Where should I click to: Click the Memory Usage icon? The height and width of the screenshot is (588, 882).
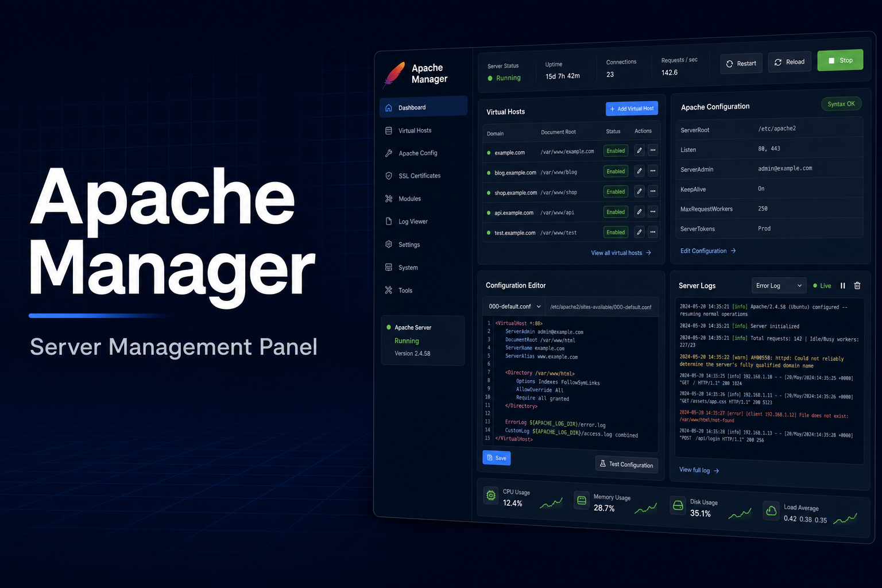click(x=582, y=500)
